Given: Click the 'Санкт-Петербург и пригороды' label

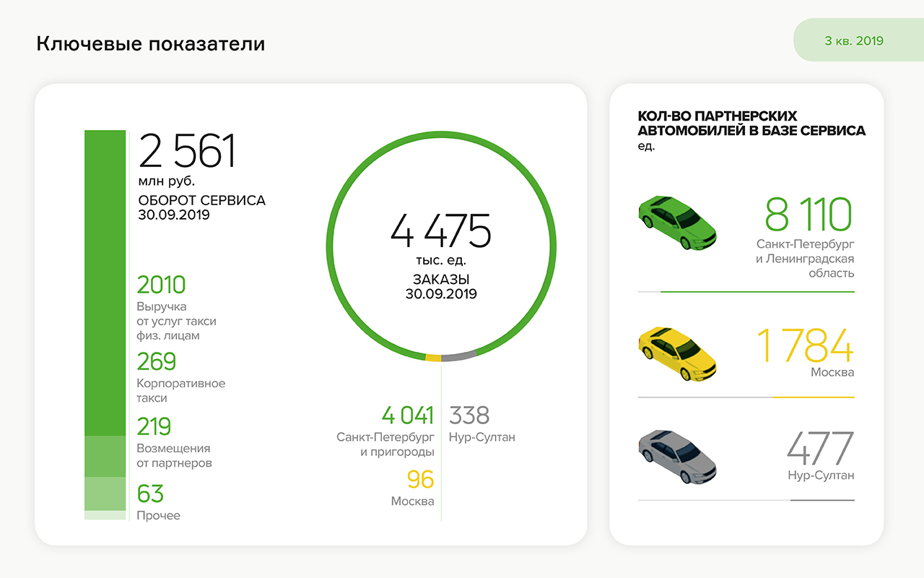Looking at the screenshot, I should [x=385, y=444].
